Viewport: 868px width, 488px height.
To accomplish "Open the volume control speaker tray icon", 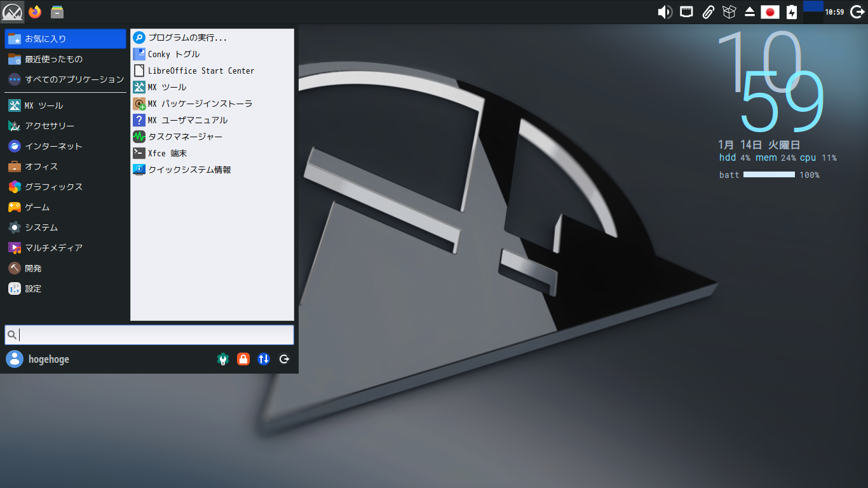I will pos(665,11).
